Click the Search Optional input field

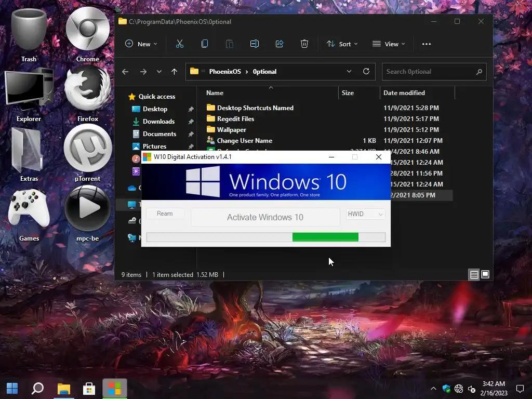(434, 72)
